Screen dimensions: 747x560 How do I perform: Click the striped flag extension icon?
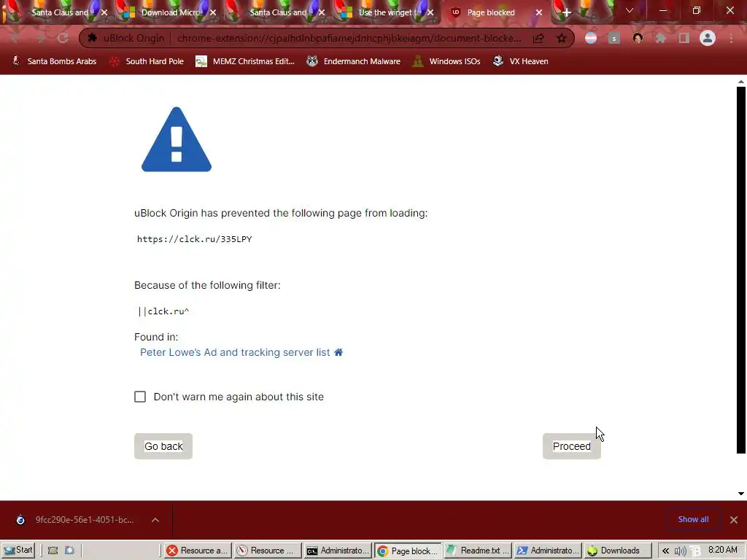(x=591, y=38)
